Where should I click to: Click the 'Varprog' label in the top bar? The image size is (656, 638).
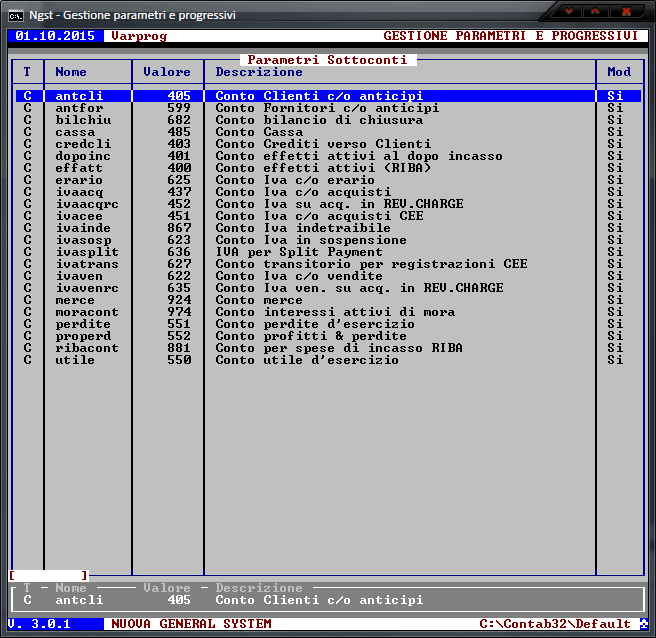(x=139, y=36)
